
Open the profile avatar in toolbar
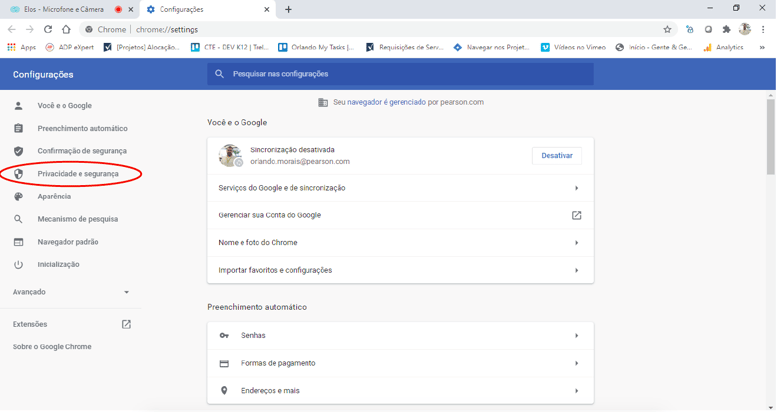tap(745, 29)
